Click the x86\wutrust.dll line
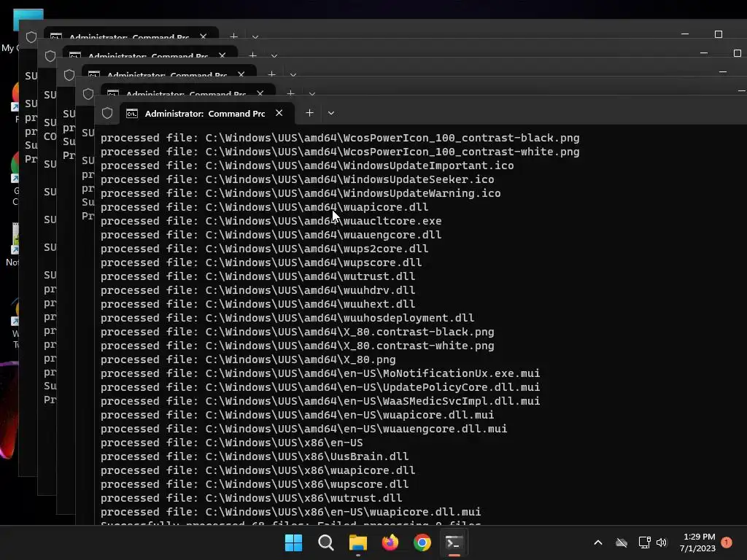This screenshot has height=560, width=747. tap(251, 498)
